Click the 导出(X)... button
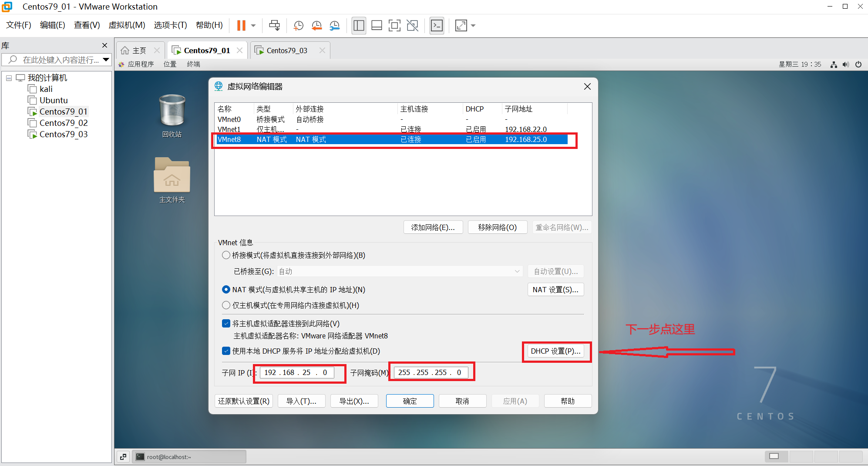The image size is (868, 466). [x=354, y=401]
